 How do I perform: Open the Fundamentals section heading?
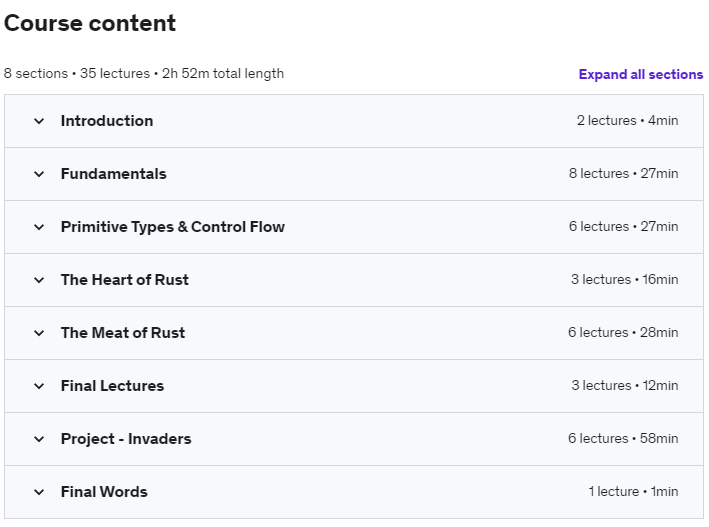[113, 174]
